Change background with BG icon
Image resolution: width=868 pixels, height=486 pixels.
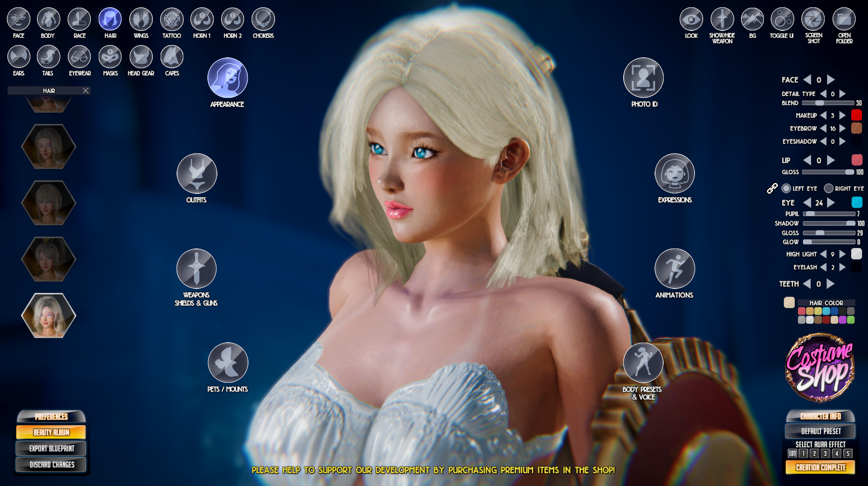pyautogui.click(x=752, y=19)
